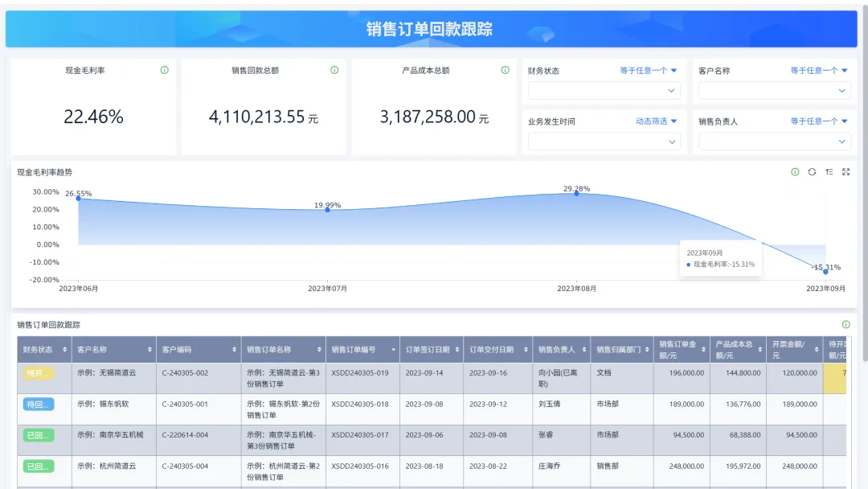
Task: Click customer code C-240305-002
Action: point(185,373)
